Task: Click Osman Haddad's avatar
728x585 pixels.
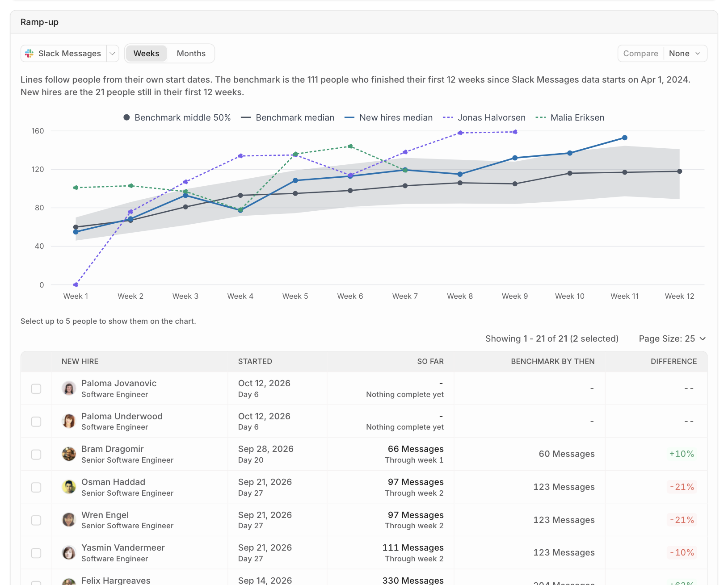Action: pos(69,487)
